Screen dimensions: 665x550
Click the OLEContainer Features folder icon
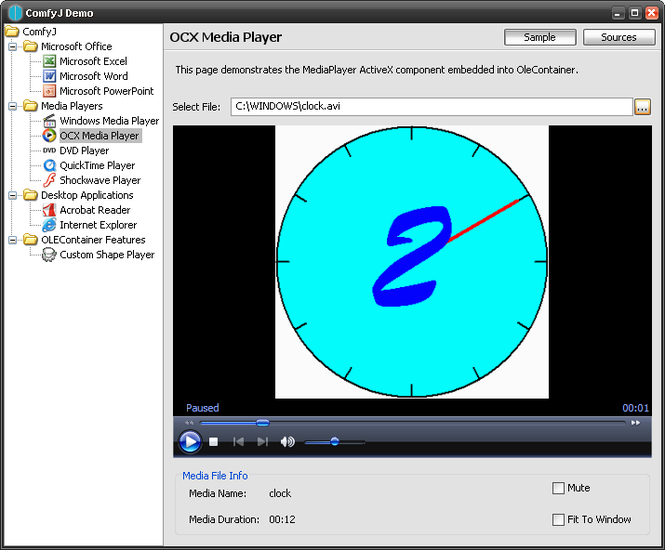pyautogui.click(x=31, y=240)
